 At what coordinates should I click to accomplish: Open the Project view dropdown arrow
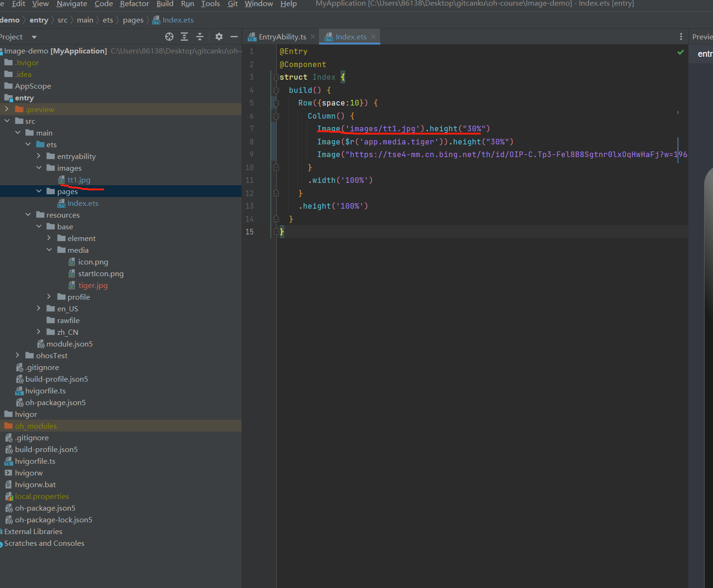(34, 37)
